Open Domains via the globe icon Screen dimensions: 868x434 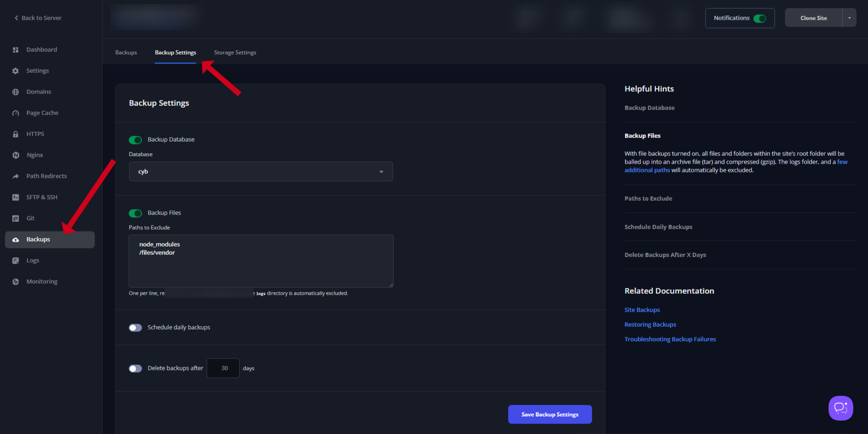coord(16,92)
